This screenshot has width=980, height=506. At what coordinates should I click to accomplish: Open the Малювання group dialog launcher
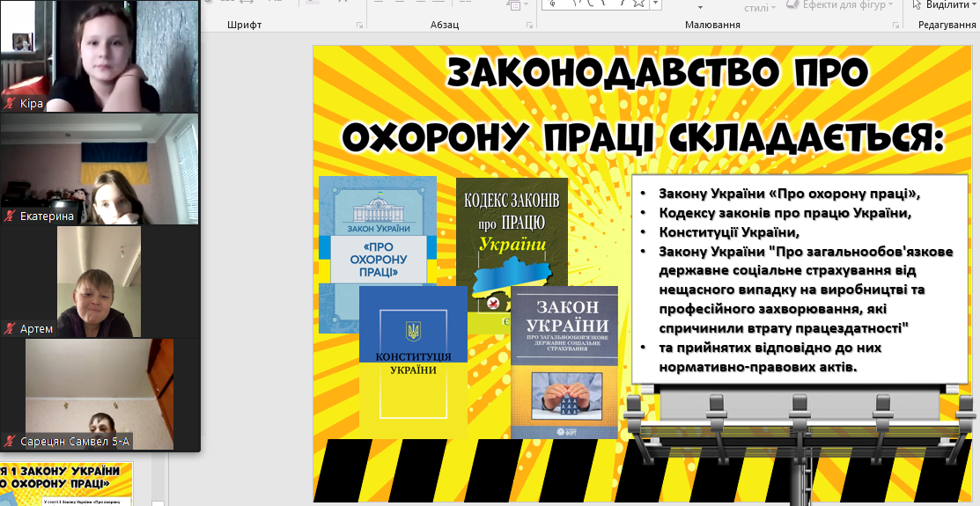895,25
